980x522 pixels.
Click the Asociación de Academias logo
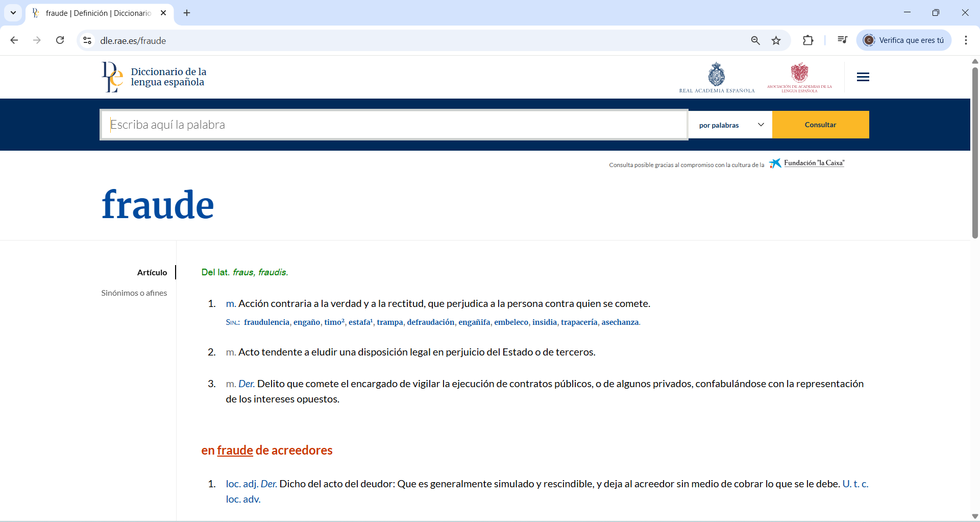point(799,77)
